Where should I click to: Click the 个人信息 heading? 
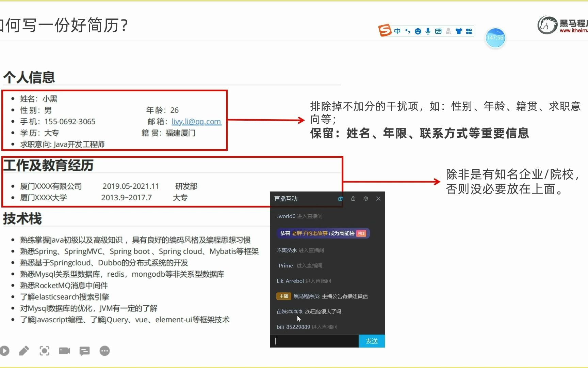coord(29,77)
